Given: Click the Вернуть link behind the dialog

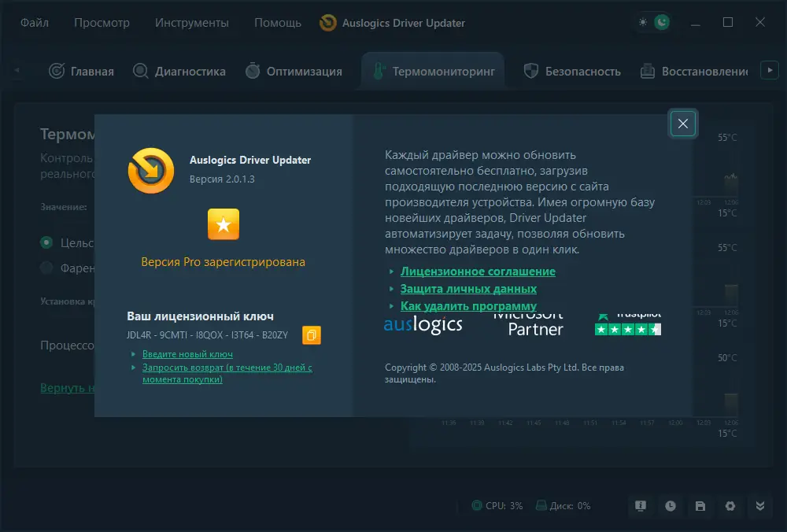Looking at the screenshot, I should [x=67, y=388].
